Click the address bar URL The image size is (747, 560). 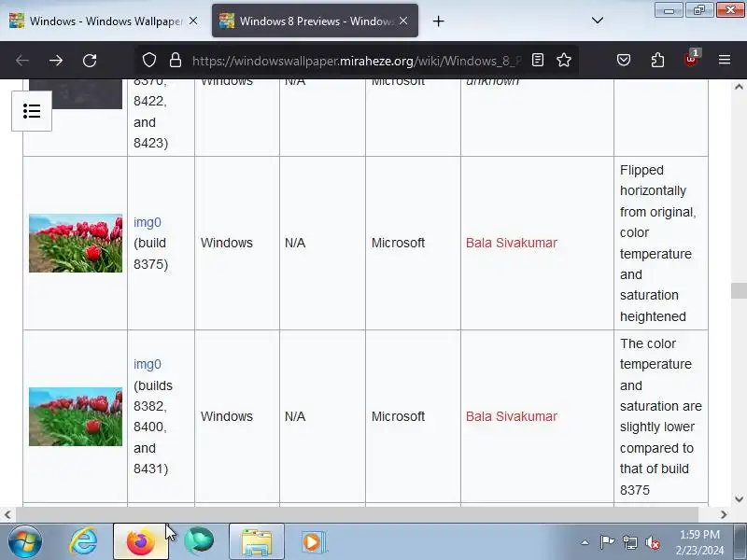(x=357, y=61)
